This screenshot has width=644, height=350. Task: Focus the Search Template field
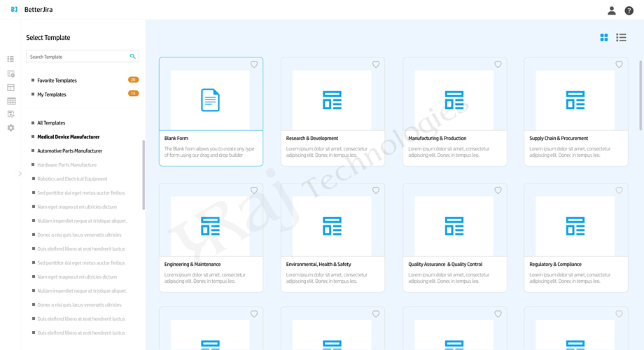(x=82, y=56)
